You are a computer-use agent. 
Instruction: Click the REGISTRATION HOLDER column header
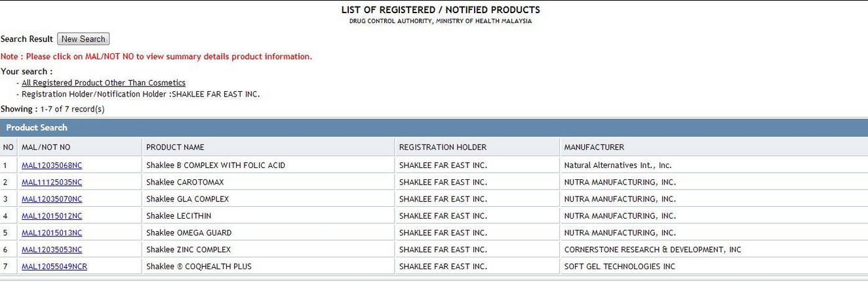[x=443, y=147]
